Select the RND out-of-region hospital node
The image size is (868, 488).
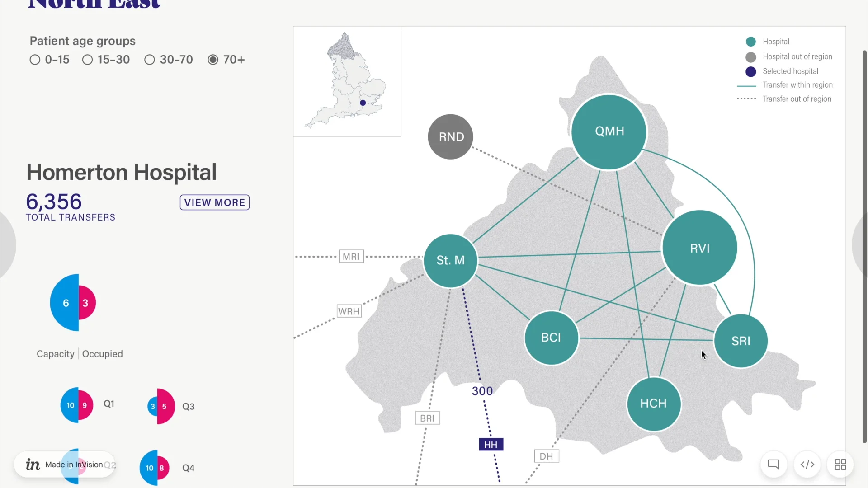click(x=450, y=136)
